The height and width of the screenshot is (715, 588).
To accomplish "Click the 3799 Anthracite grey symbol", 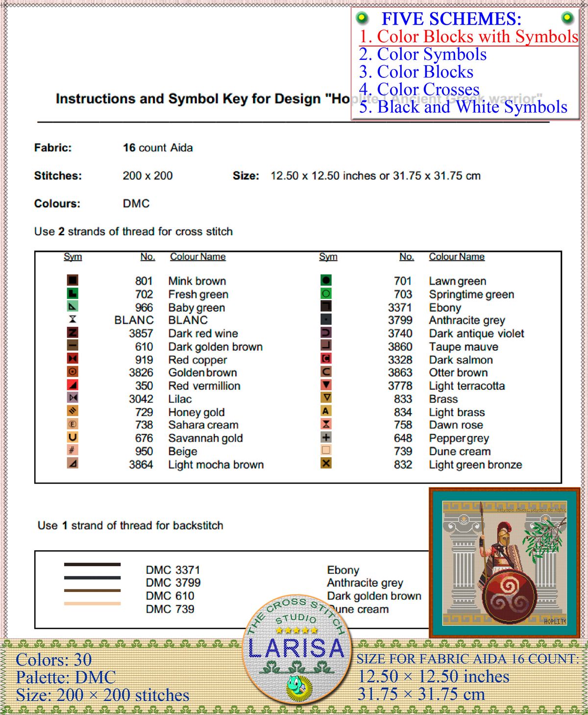I will click(326, 320).
